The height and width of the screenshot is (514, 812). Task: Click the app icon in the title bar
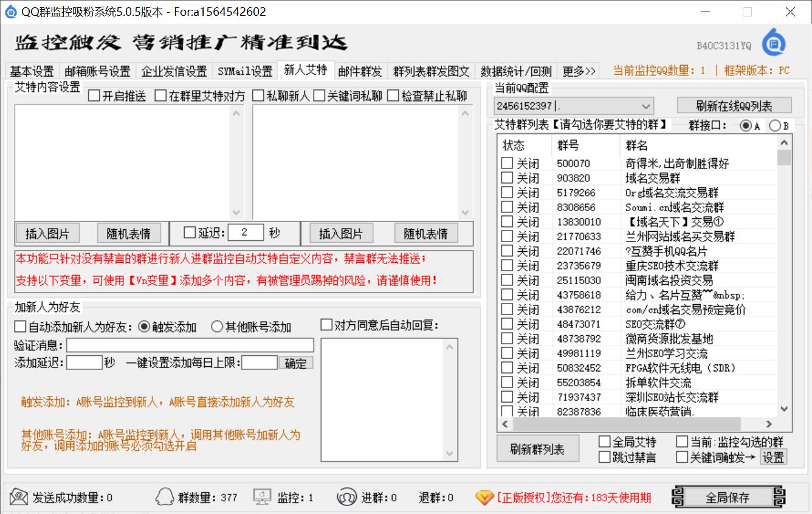(x=11, y=11)
